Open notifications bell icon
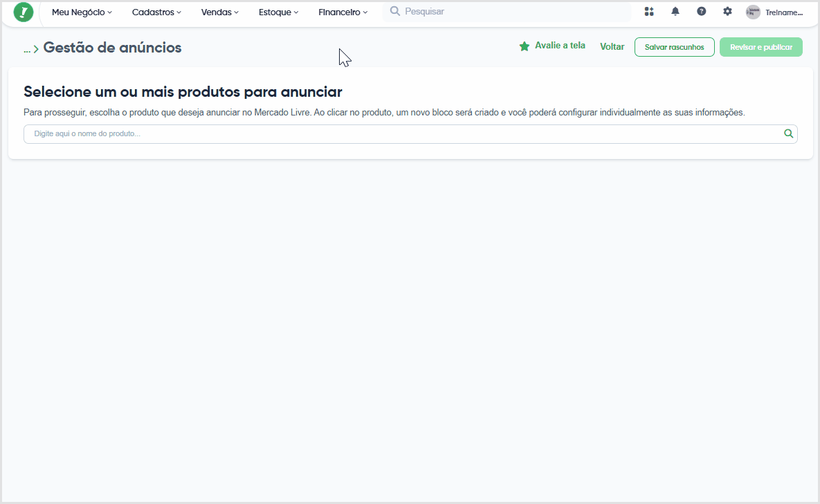 point(675,12)
